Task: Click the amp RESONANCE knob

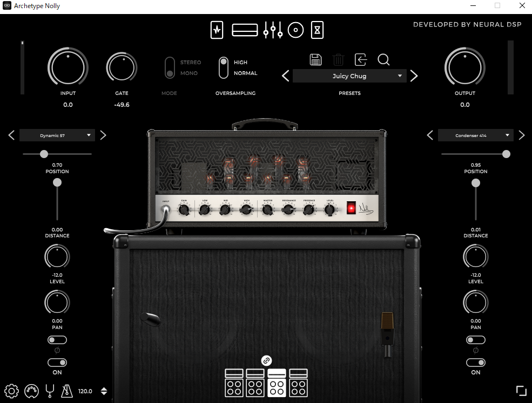Action: point(288,210)
